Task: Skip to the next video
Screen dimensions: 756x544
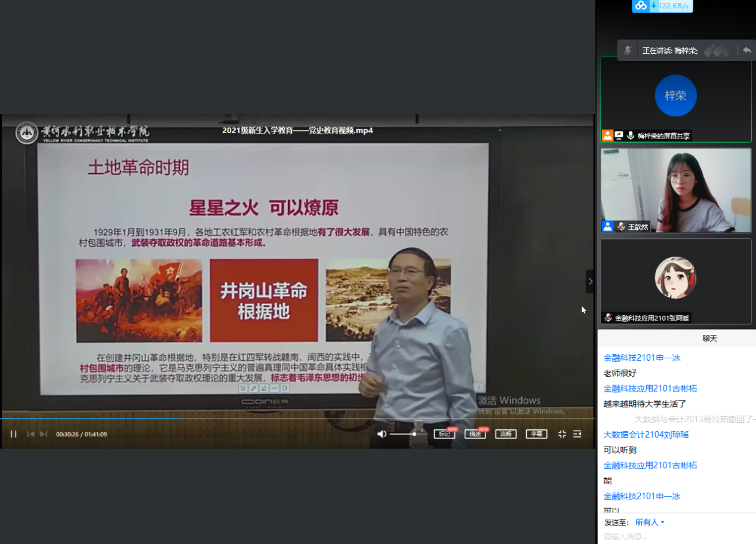Action: click(44, 434)
